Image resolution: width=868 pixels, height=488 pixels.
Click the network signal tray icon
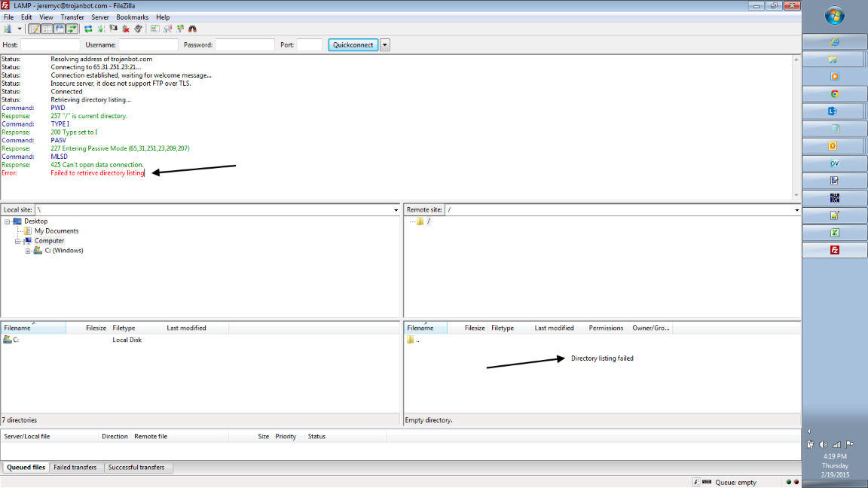[x=836, y=445]
